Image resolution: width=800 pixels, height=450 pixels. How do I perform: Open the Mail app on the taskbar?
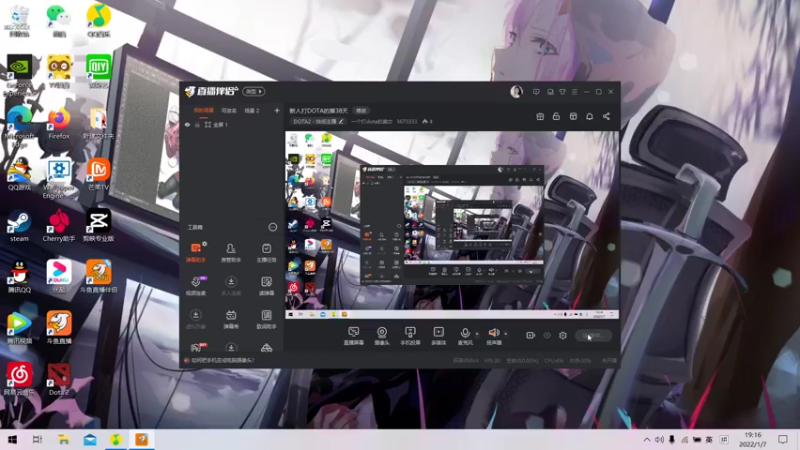point(90,439)
